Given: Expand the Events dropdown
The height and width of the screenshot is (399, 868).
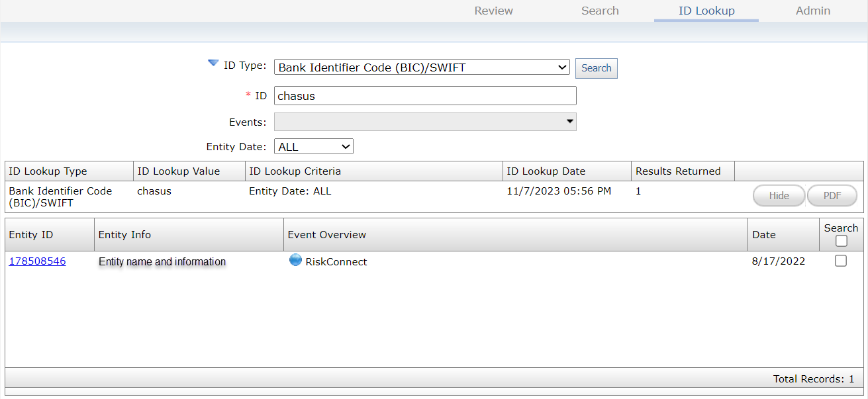Looking at the screenshot, I should 425,122.
